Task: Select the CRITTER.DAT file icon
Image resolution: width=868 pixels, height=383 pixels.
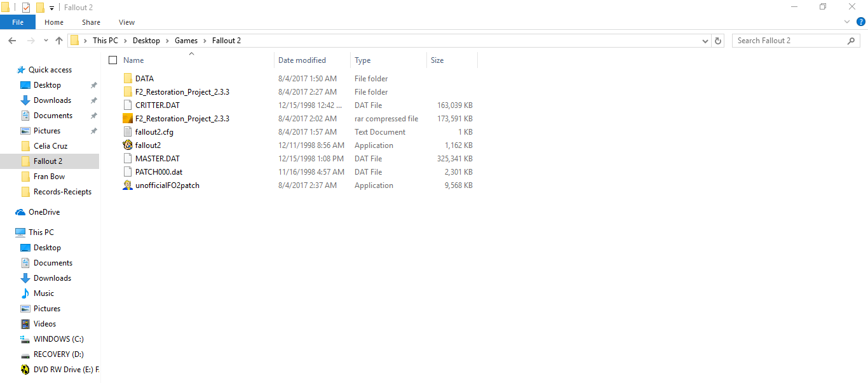Action: [128, 105]
